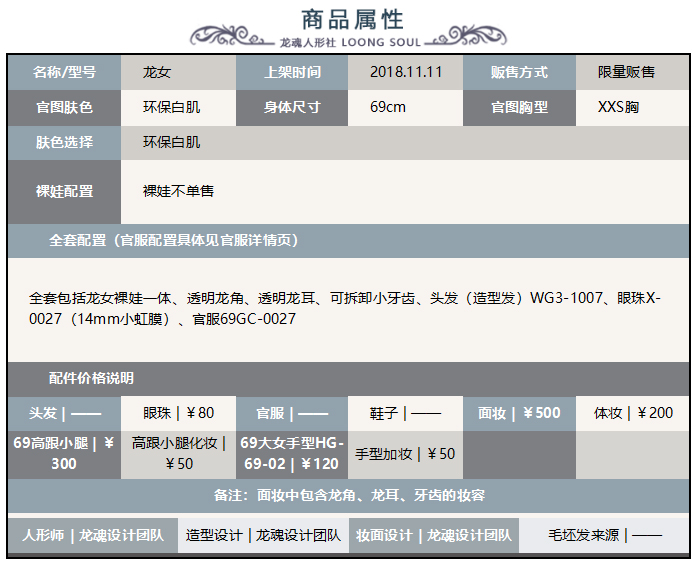Select the 69cm body size value
This screenshot has height=573, width=700.
(x=388, y=107)
